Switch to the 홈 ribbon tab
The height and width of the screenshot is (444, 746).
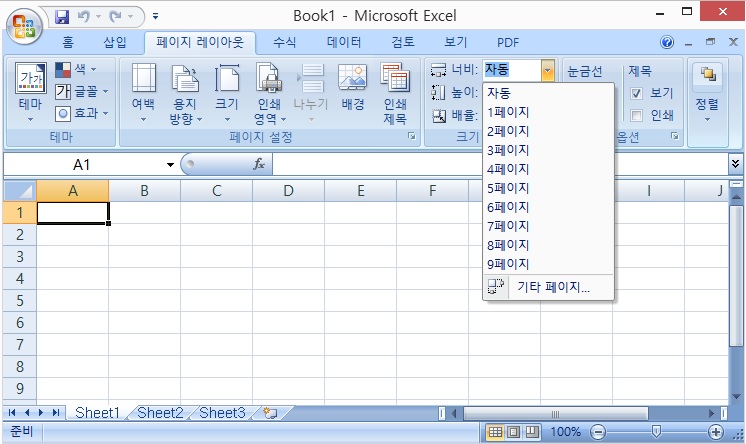coord(68,43)
